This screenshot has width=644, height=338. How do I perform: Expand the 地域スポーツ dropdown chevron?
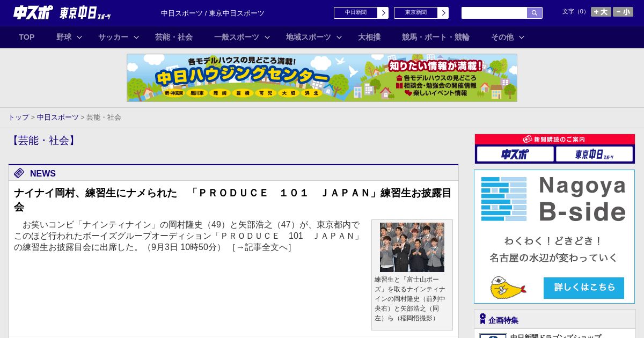pyautogui.click(x=339, y=37)
